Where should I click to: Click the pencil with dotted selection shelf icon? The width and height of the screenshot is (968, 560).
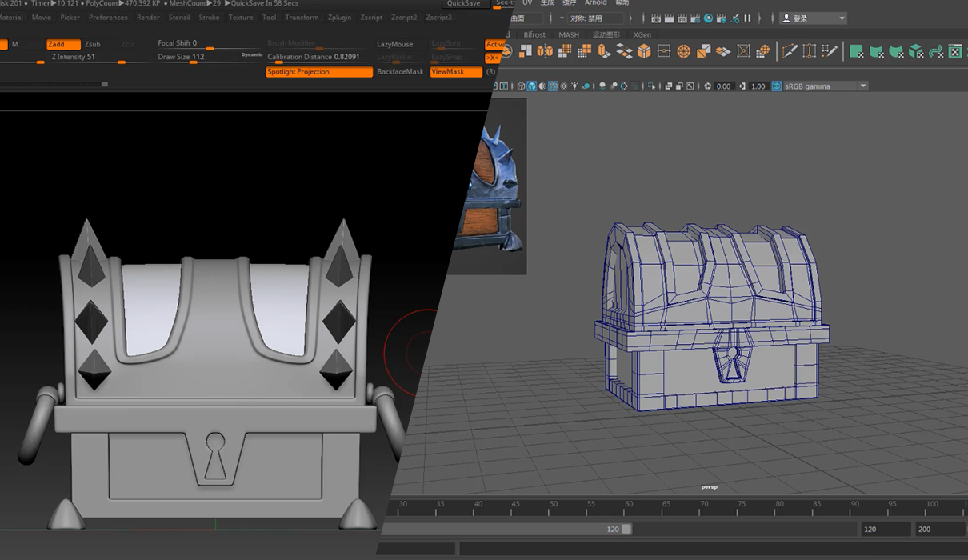tap(829, 50)
